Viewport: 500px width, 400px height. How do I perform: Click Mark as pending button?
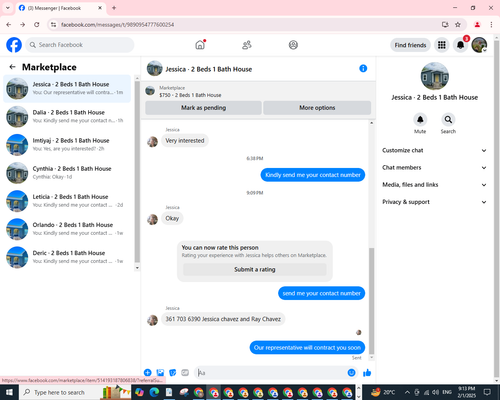coord(203,108)
